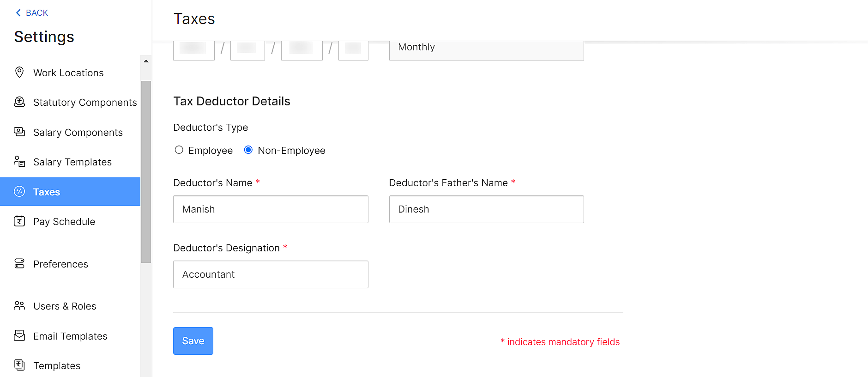Click the Pay Schedule calendar icon
The width and height of the screenshot is (868, 377).
pyautogui.click(x=19, y=221)
